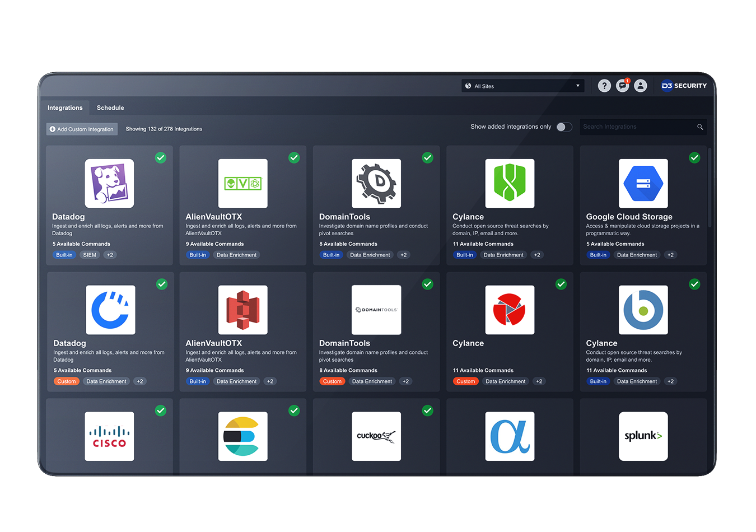Click green checkmark on gear-logo DomainTools card
Screen dimensions: 756x532
[428, 158]
